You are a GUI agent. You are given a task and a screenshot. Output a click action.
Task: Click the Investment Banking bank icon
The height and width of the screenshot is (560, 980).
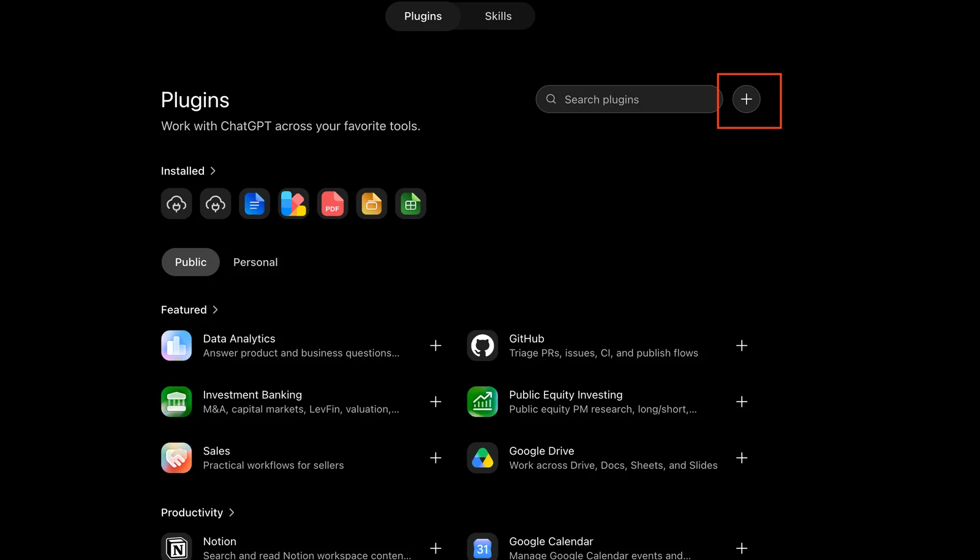tap(176, 402)
